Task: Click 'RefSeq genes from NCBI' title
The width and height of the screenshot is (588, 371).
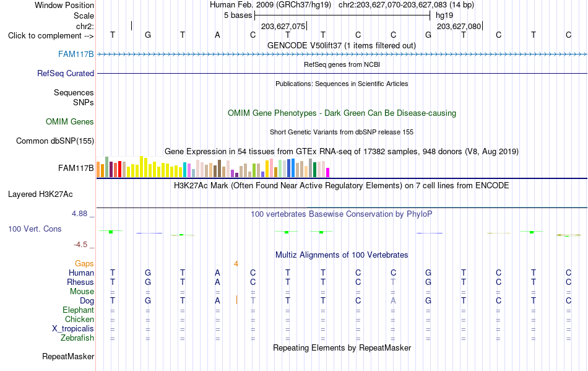Action: click(x=342, y=64)
